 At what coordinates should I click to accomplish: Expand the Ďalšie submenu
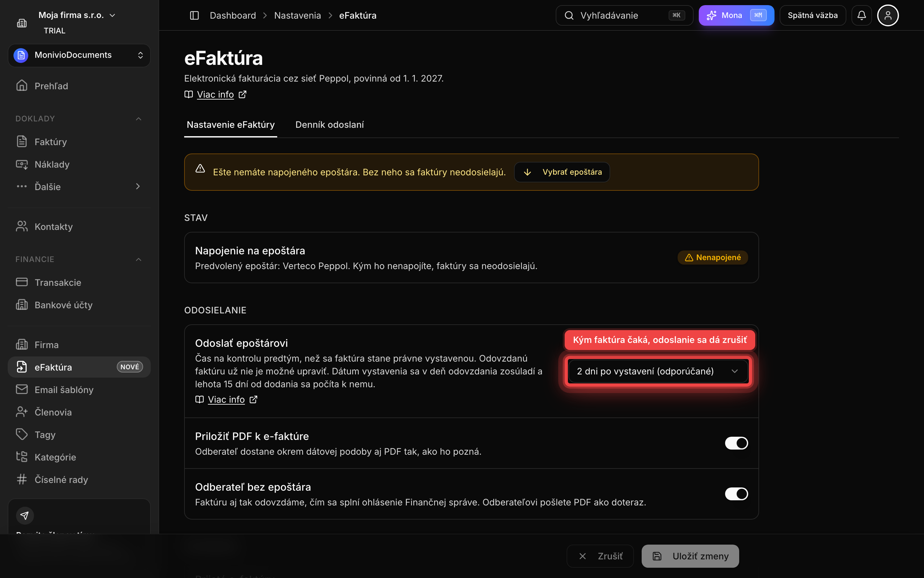click(x=138, y=186)
